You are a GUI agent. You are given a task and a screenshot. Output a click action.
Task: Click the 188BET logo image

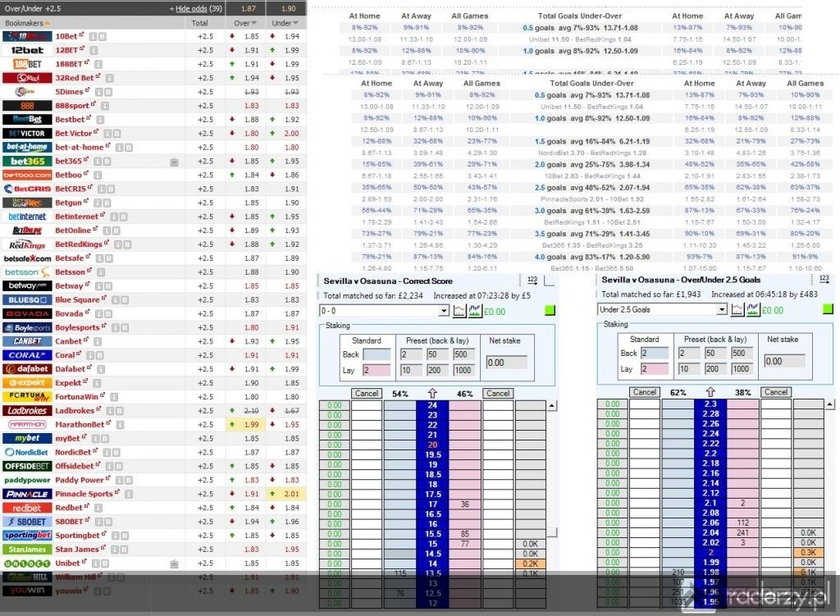point(27,64)
